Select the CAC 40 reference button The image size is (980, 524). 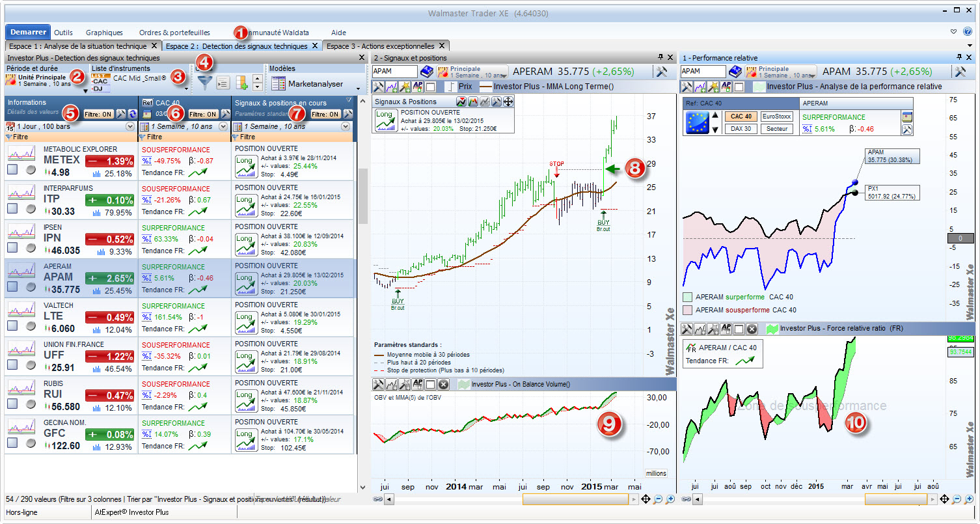point(740,116)
